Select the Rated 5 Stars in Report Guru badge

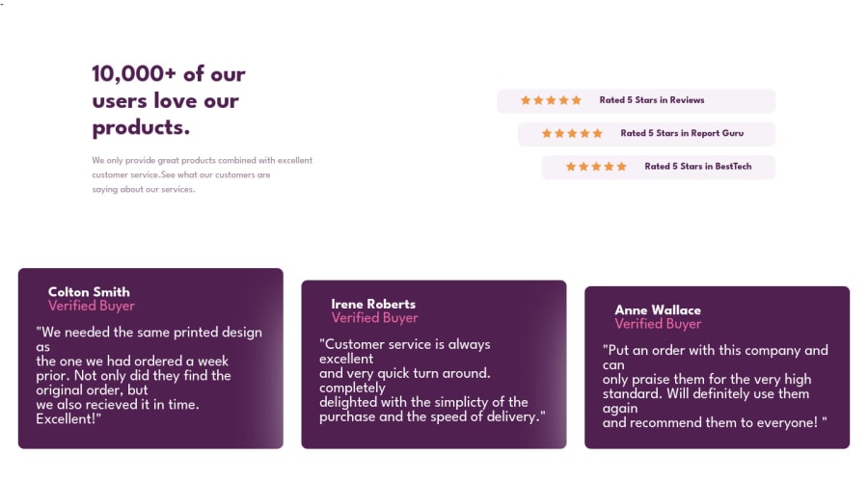(646, 134)
